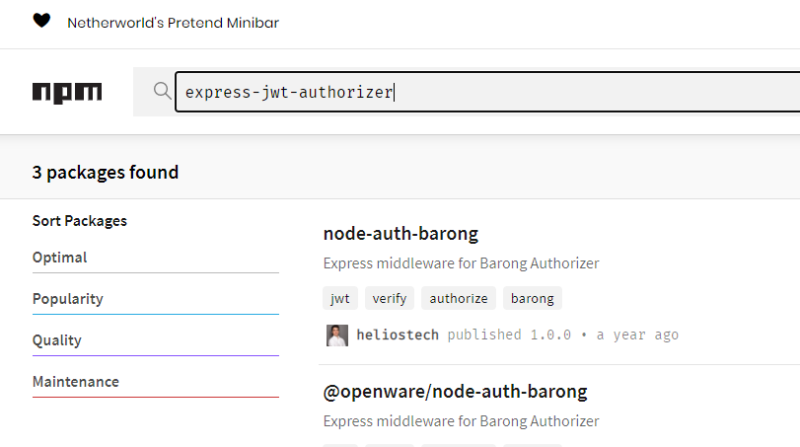The height and width of the screenshot is (447, 800).
Task: Click the "3 packages found" heading
Action: click(x=105, y=172)
